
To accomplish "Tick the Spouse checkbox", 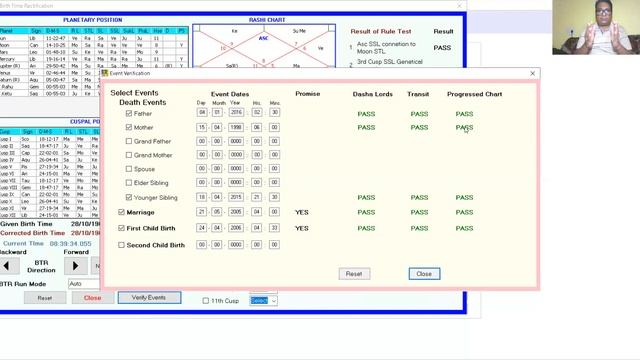I will click(129, 169).
